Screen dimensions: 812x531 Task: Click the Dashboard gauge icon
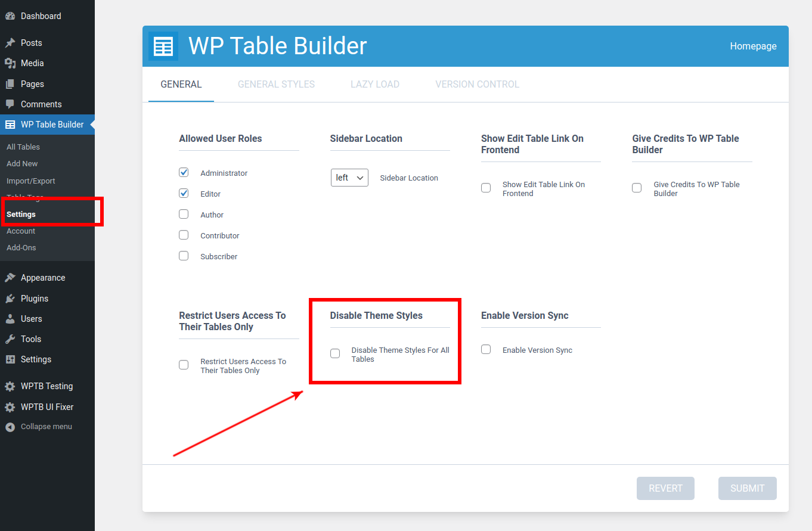(10, 16)
